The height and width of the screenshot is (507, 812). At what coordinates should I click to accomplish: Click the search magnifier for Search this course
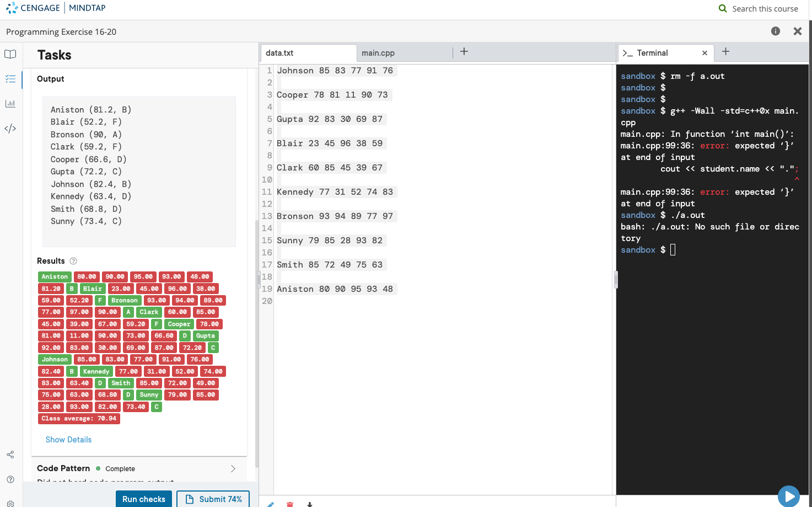[x=723, y=9]
